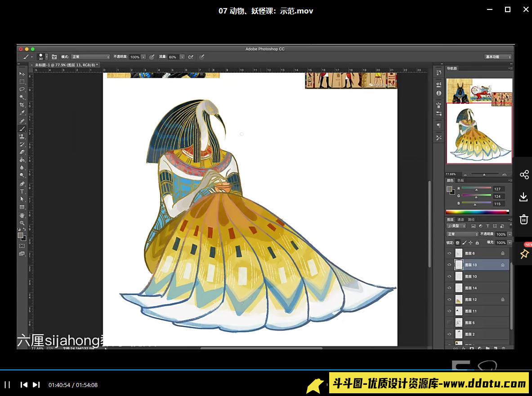Show hidden layer 图层 5
Viewport: 532px width, 396px height.
point(449,322)
